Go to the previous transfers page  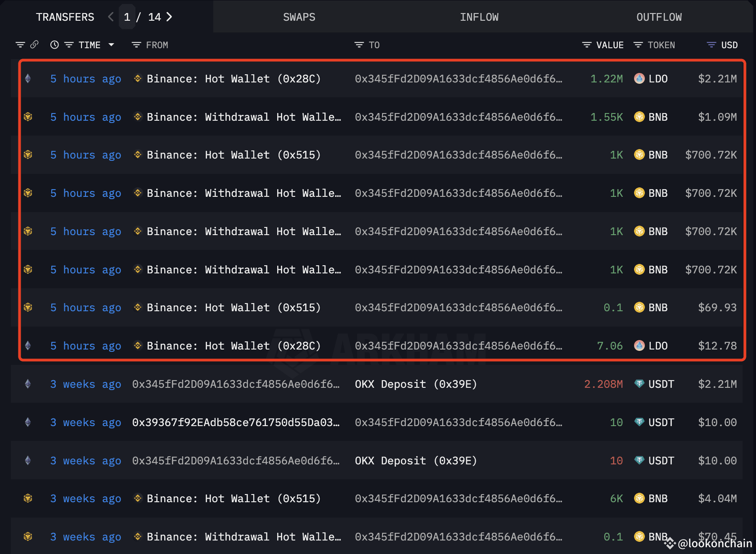pyautogui.click(x=111, y=17)
